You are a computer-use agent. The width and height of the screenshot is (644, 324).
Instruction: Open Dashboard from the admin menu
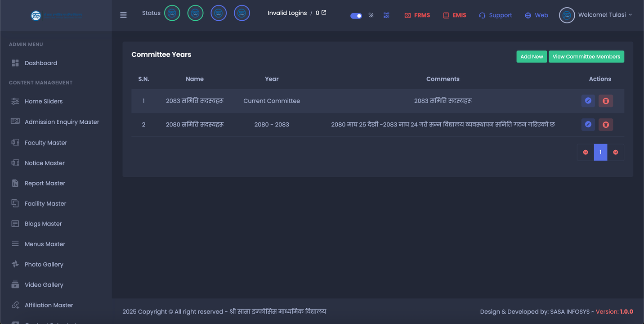[40, 63]
